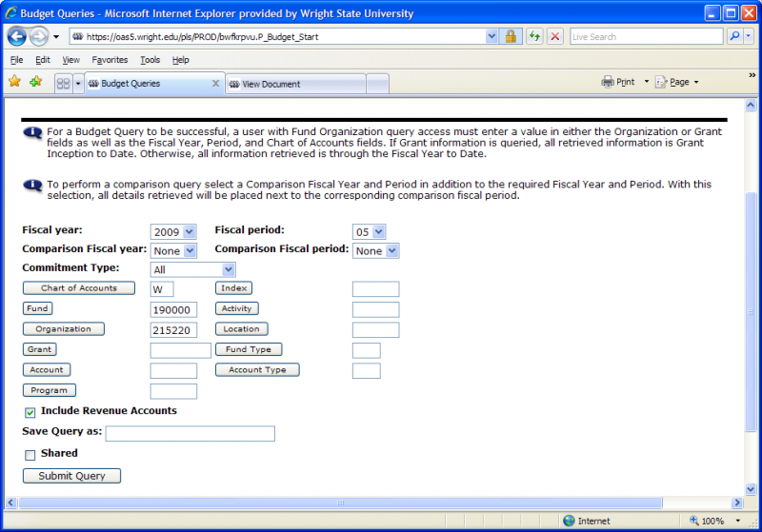
Task: Click the Save Query as text field
Action: (x=190, y=433)
